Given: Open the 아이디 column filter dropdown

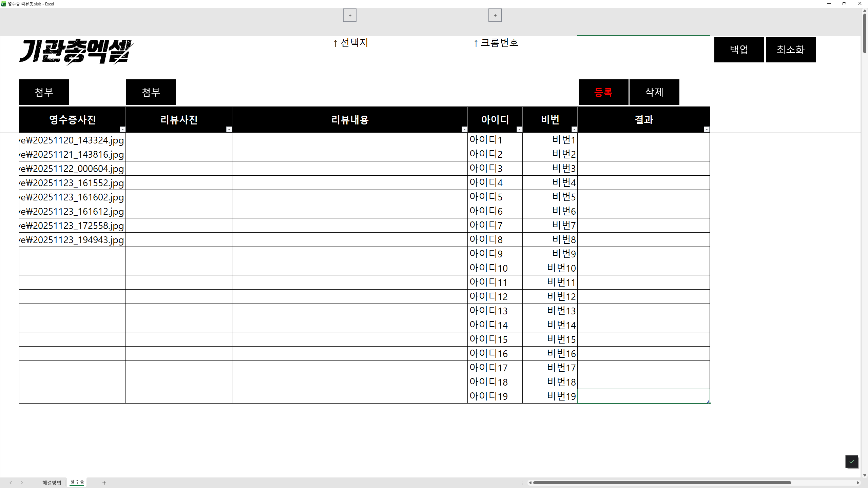Looking at the screenshot, I should (x=519, y=130).
